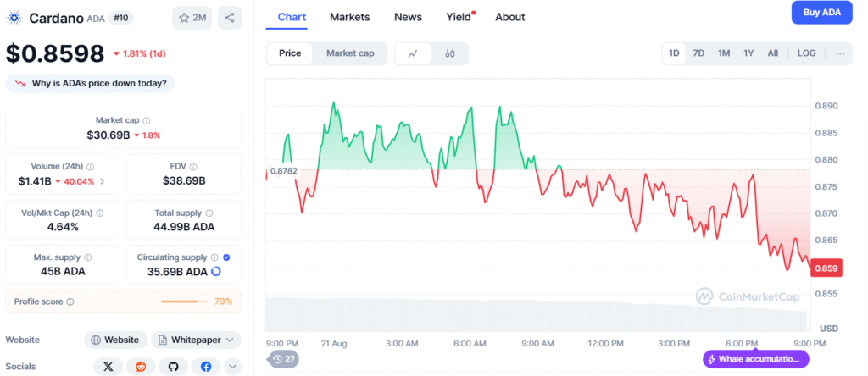Expand the Whitepaper dropdown
This screenshot has height=376, width=868.
(x=196, y=340)
